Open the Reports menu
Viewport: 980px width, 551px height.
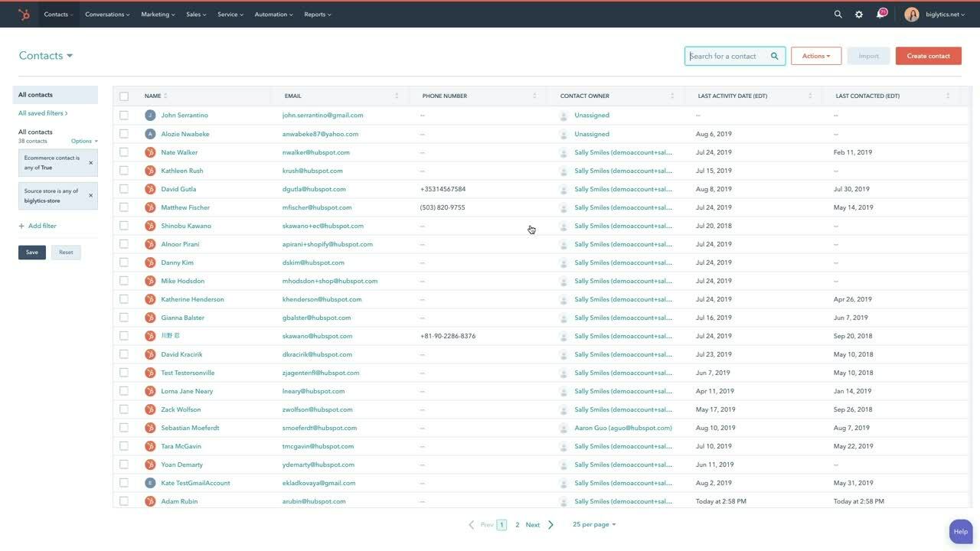pos(317,14)
